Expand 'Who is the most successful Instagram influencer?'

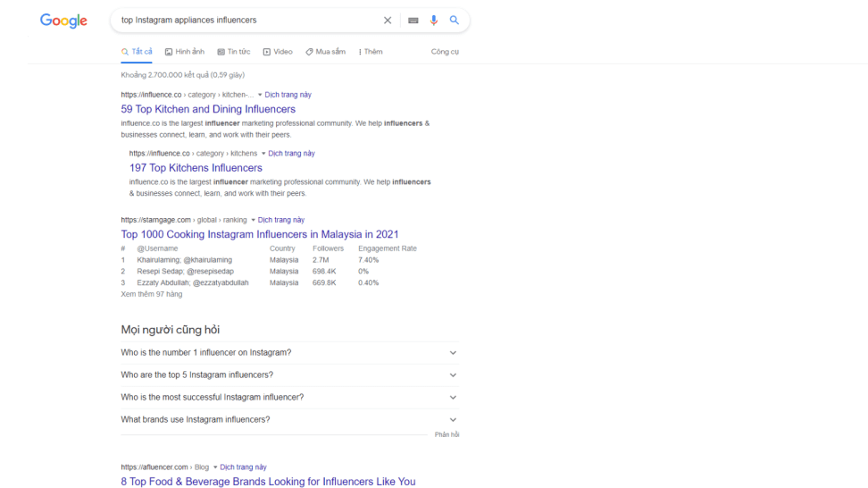tap(289, 397)
